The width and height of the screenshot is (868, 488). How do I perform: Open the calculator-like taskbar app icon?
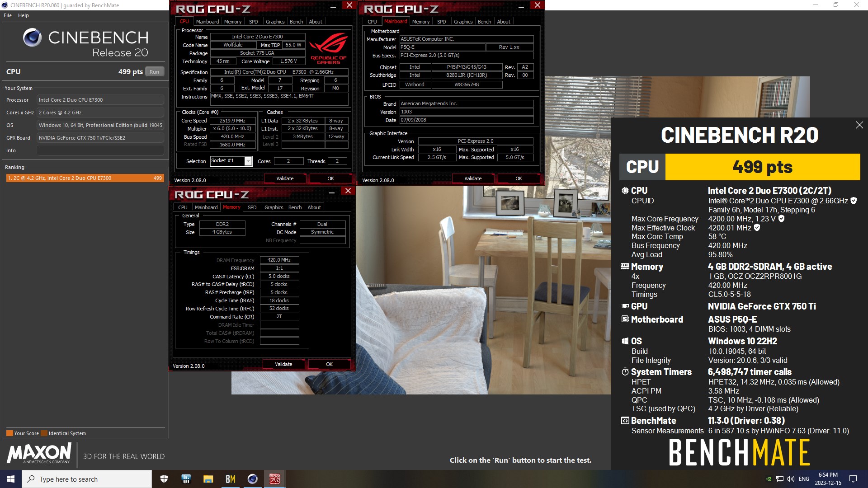(x=186, y=479)
